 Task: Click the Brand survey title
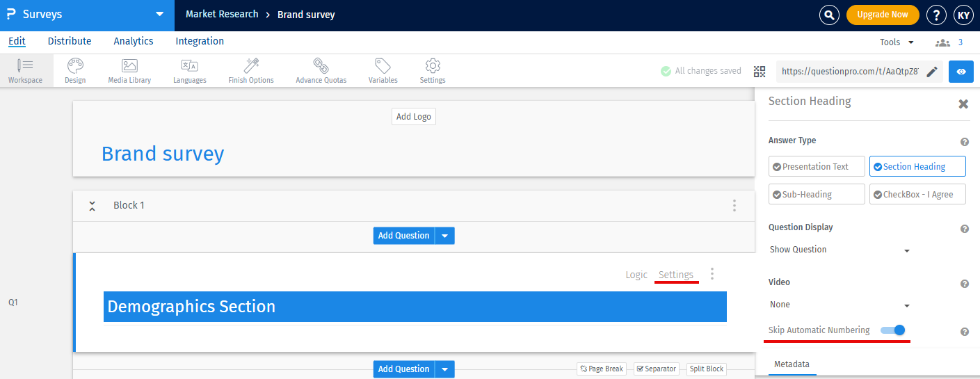click(x=163, y=154)
